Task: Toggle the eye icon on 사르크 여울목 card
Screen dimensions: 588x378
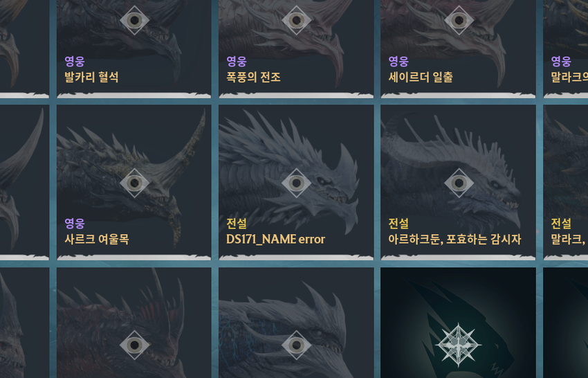Action: coord(134,183)
